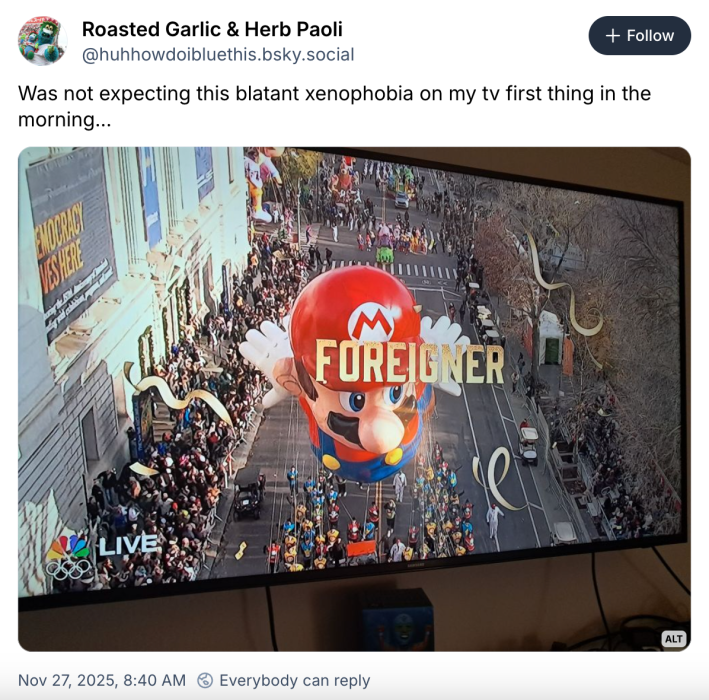
Task: Open the Roasted Garlic & Herb Paoli display name
Action: point(212,29)
